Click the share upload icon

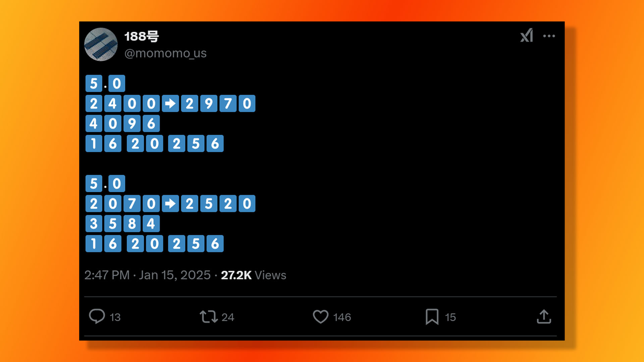pos(544,317)
